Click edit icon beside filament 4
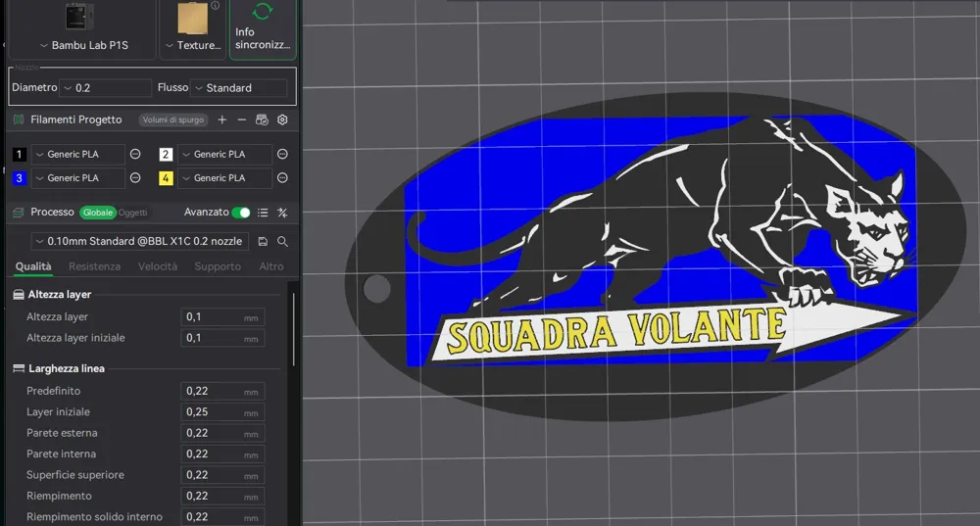 pos(282,178)
